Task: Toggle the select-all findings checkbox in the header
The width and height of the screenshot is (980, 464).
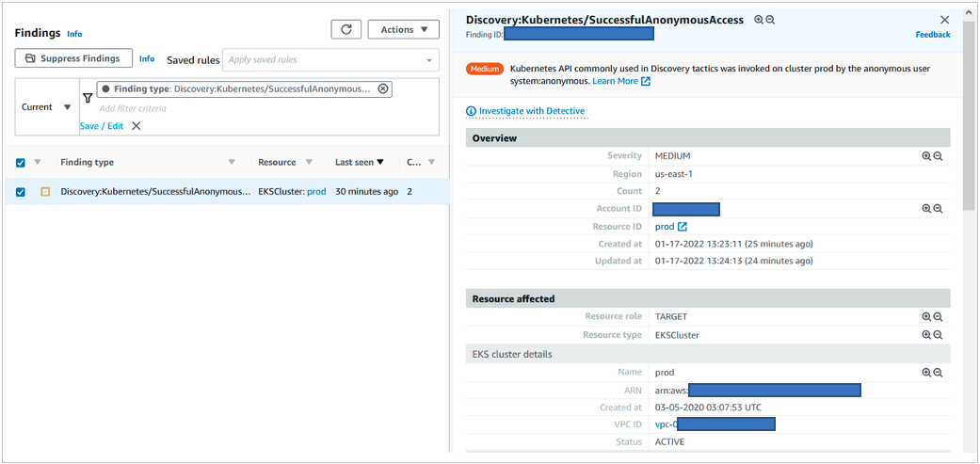Action: [21, 162]
